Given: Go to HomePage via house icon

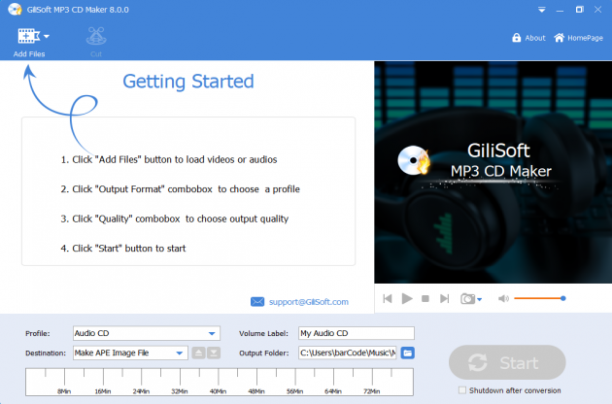Looking at the screenshot, I should (559, 38).
